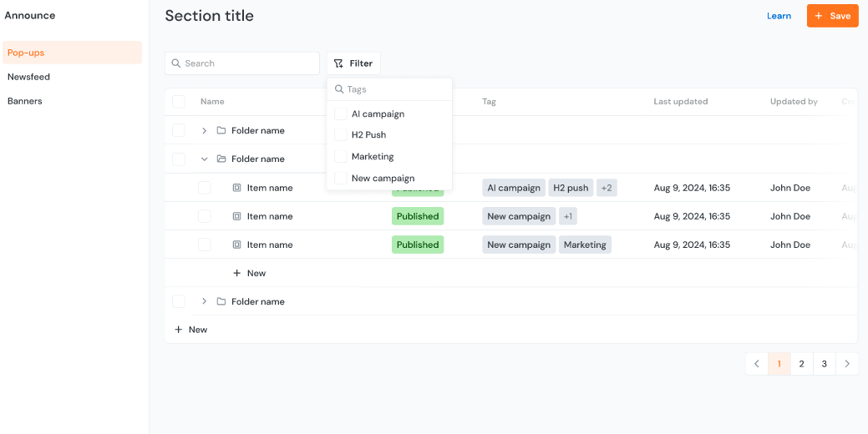Screen dimensions: 868x434
Task: Collapse the expanded second folder
Action: [204, 159]
